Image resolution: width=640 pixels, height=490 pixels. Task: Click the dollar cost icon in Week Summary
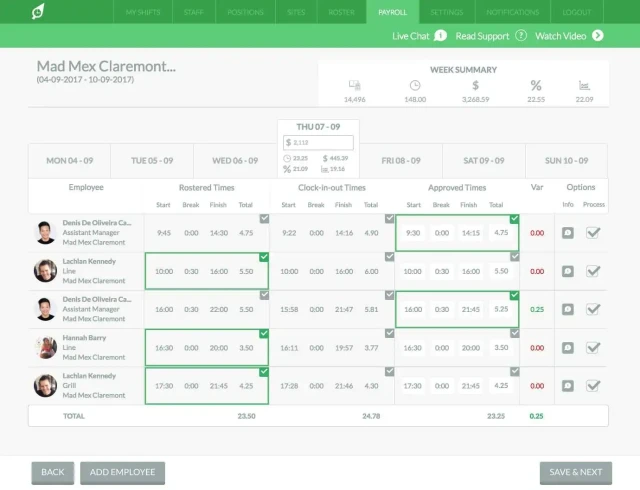click(475, 85)
